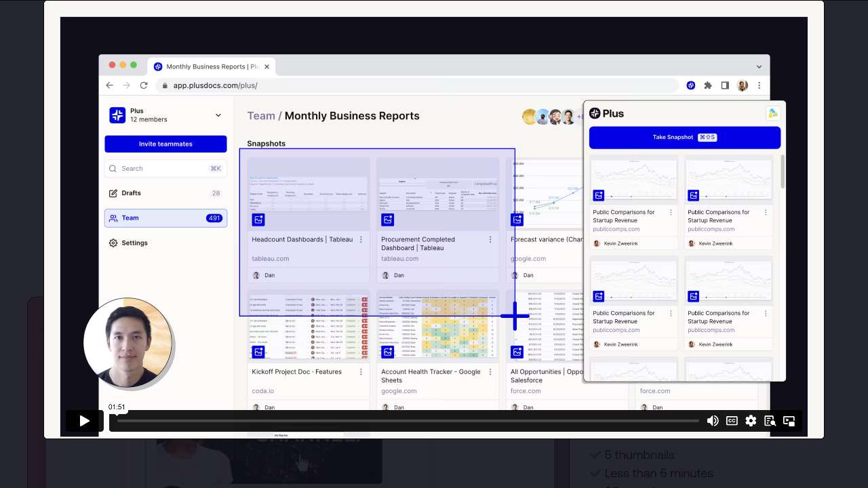The image size is (868, 488).
Task: Click the Invite teammates button
Action: coord(165,144)
